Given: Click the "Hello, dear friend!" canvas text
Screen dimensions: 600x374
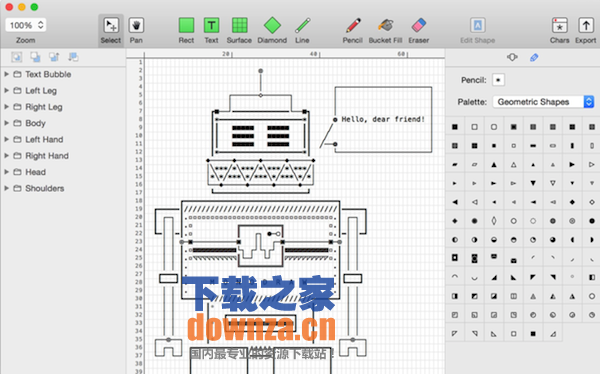Looking at the screenshot, I should (383, 119).
